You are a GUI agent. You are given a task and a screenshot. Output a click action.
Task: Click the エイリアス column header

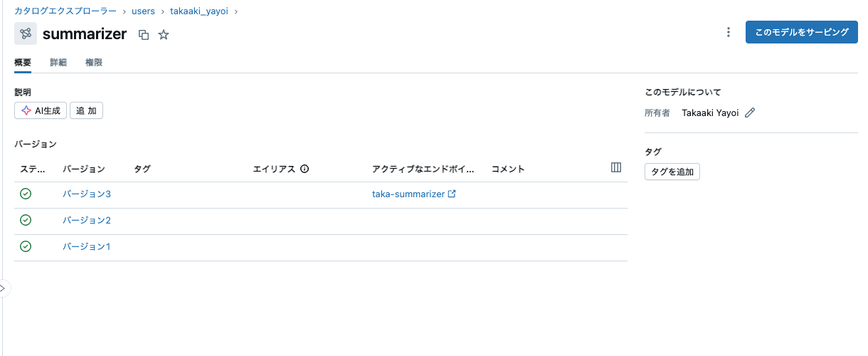tap(274, 169)
